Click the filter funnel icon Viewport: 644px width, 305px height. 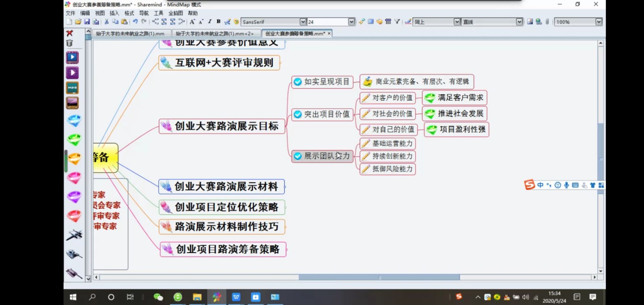point(397,22)
